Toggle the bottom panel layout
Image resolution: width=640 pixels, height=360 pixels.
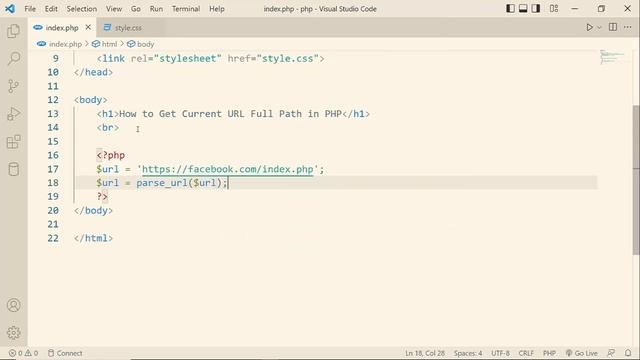tap(523, 9)
